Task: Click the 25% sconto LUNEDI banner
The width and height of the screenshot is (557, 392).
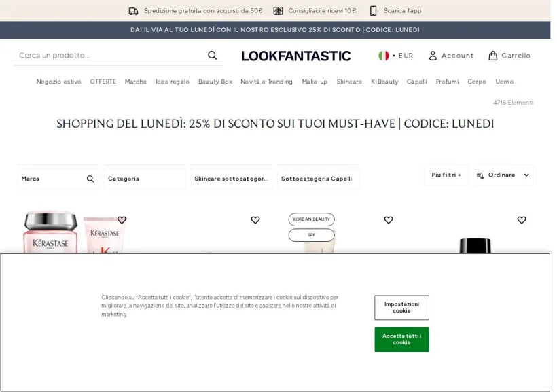Action: pyautogui.click(x=275, y=30)
